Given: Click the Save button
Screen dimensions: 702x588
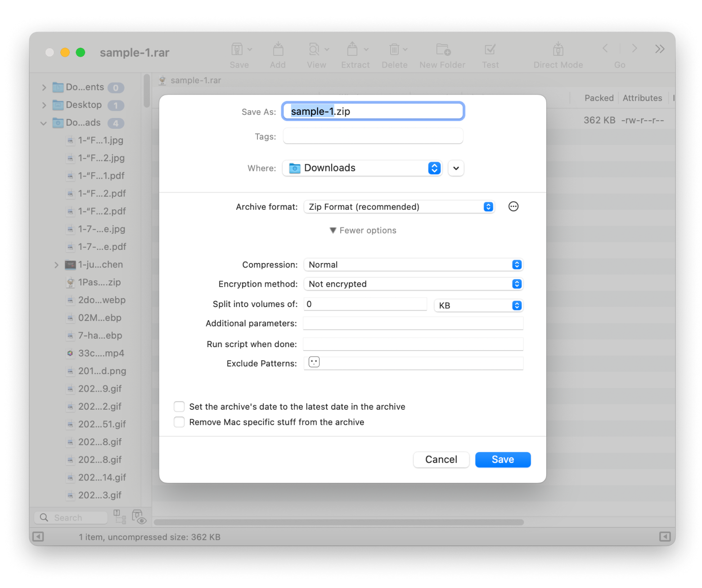Looking at the screenshot, I should click(x=503, y=460).
